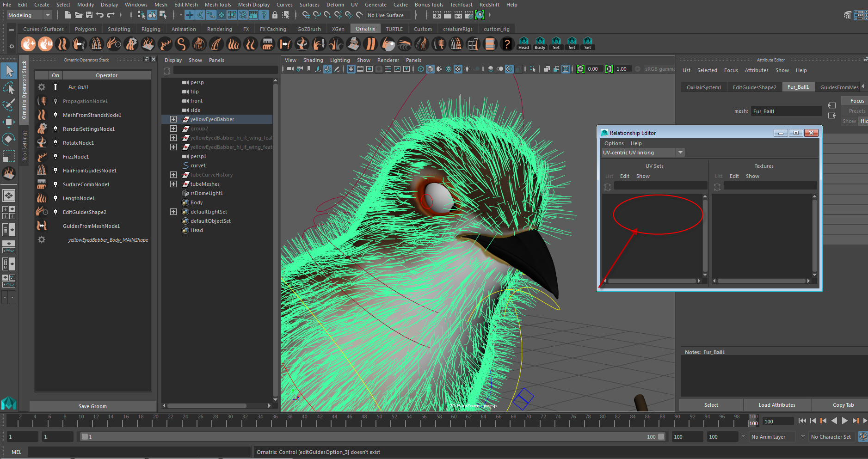The image size is (868, 459).
Task: Select the Lasso selection tool
Action: [9, 88]
